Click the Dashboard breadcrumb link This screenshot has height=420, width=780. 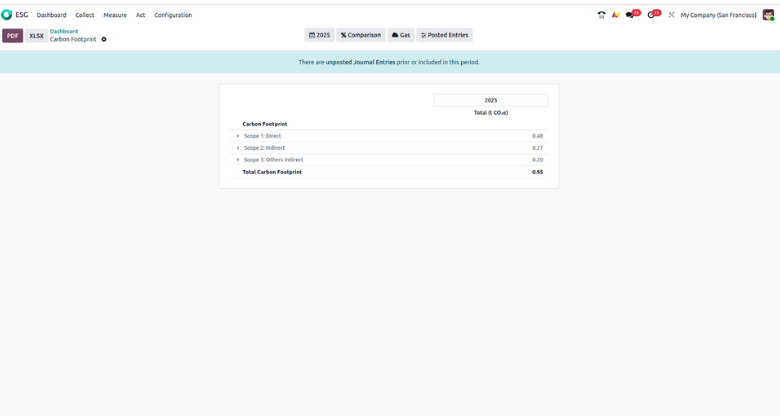point(64,31)
